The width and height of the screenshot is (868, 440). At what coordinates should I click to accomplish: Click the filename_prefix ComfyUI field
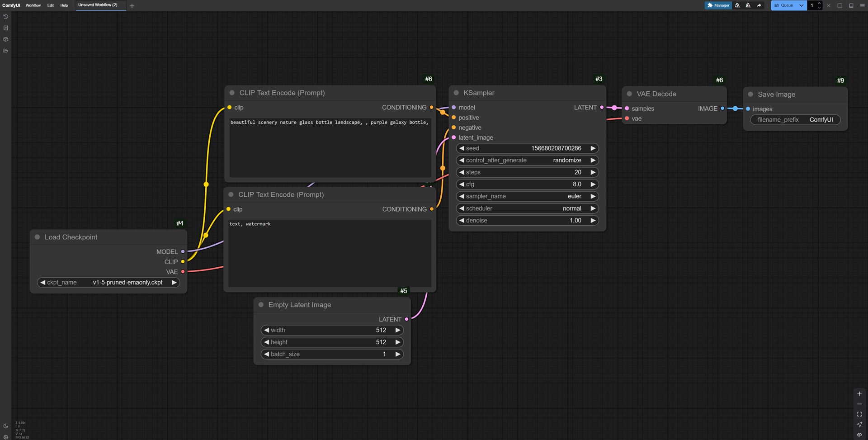click(x=795, y=120)
